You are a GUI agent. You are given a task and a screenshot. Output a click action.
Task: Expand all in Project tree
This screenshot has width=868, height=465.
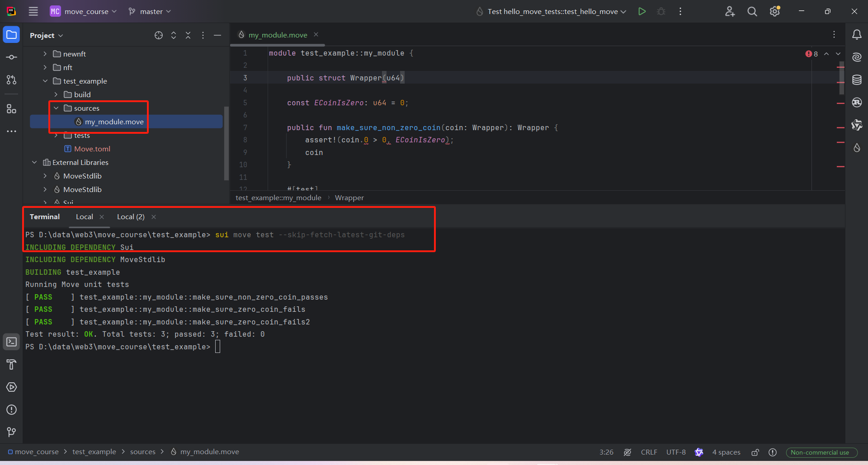coord(174,35)
